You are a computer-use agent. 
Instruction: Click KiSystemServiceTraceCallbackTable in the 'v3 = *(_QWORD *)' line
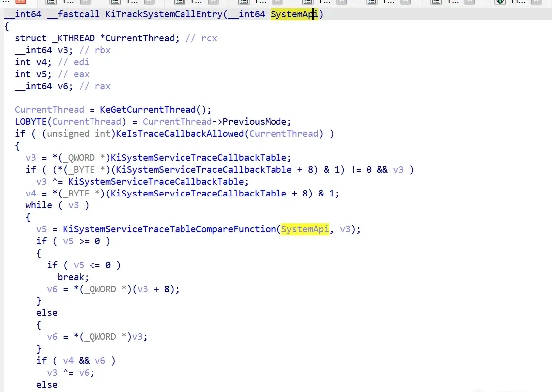click(198, 157)
